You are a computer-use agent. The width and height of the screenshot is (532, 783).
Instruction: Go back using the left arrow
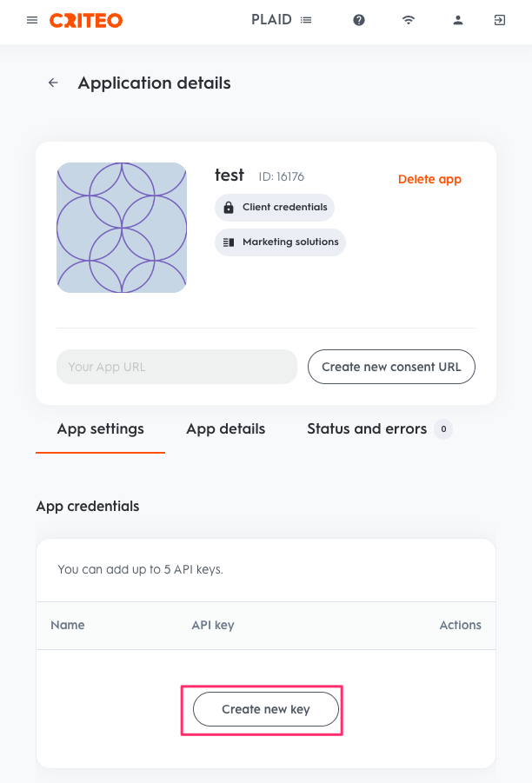coord(53,83)
